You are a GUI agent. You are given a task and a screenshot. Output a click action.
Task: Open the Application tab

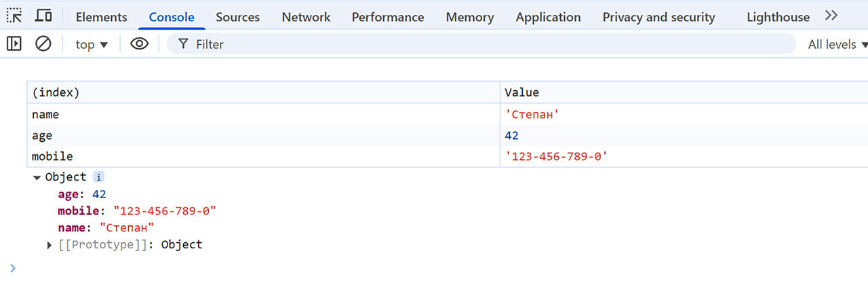pyautogui.click(x=548, y=17)
